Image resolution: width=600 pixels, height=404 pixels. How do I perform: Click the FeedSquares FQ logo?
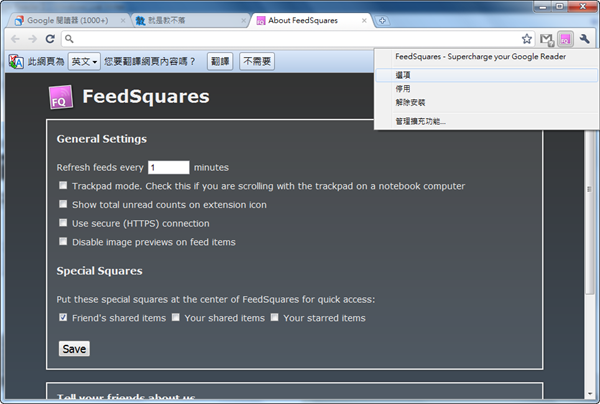point(60,97)
